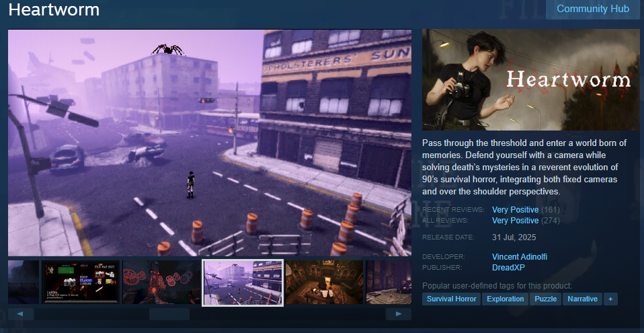
Task: Open the Community Hub page
Action: (x=593, y=9)
